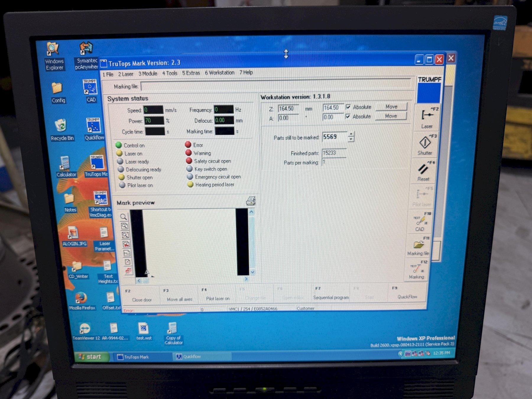Click the printer icon in Mark preview
This screenshot has width=532, height=399.
point(251,201)
